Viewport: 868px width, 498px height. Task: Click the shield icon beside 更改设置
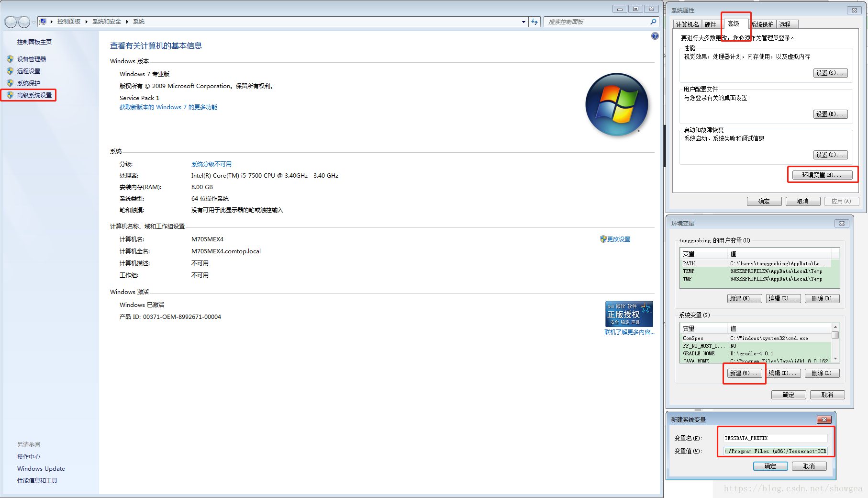click(603, 239)
